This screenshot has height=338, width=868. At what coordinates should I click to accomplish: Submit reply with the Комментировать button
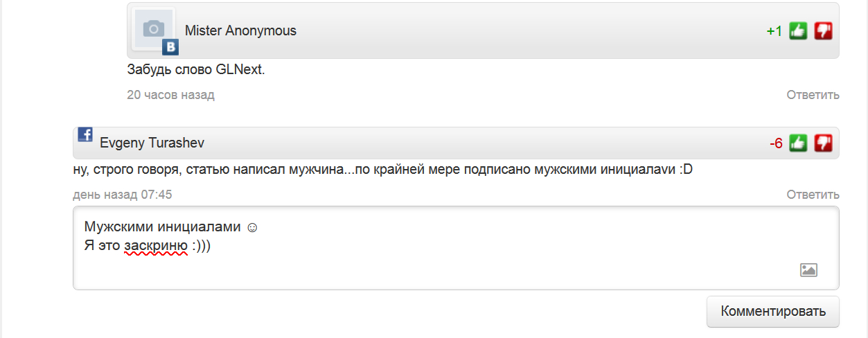773,311
